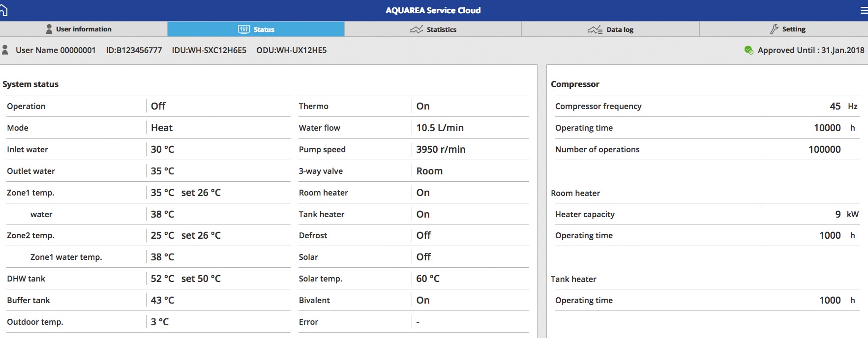The width and height of the screenshot is (868, 338).
Task: Click the Compressor section heading
Action: pyautogui.click(x=575, y=84)
